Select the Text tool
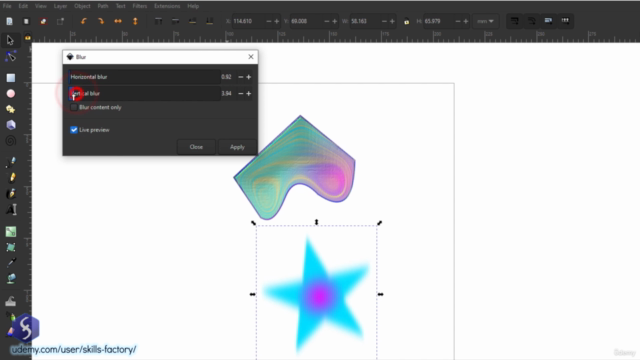Image resolution: width=640 pixels, height=360 pixels. click(11, 209)
